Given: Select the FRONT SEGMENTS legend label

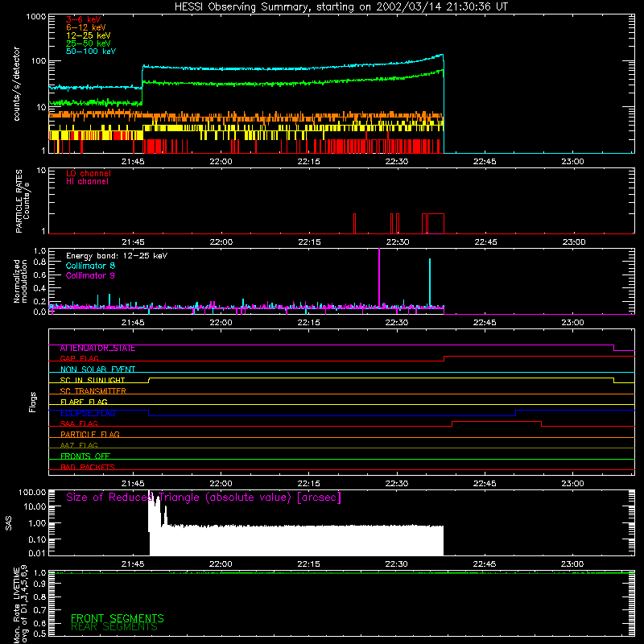Looking at the screenshot, I should tap(118, 618).
